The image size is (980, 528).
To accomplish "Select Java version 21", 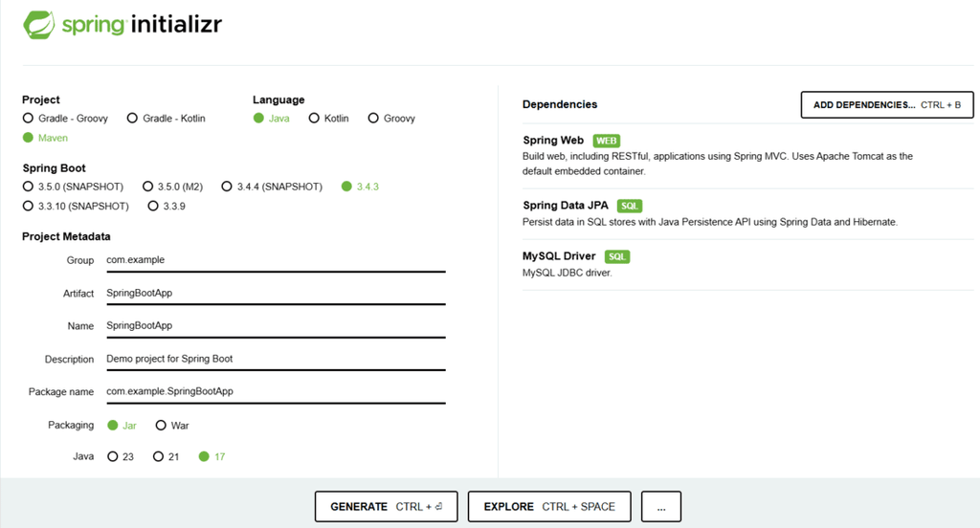I will 167,457.
